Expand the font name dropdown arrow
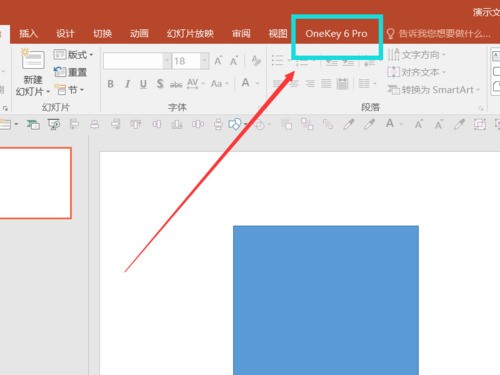Image resolution: width=500 pixels, height=375 pixels. click(x=167, y=61)
